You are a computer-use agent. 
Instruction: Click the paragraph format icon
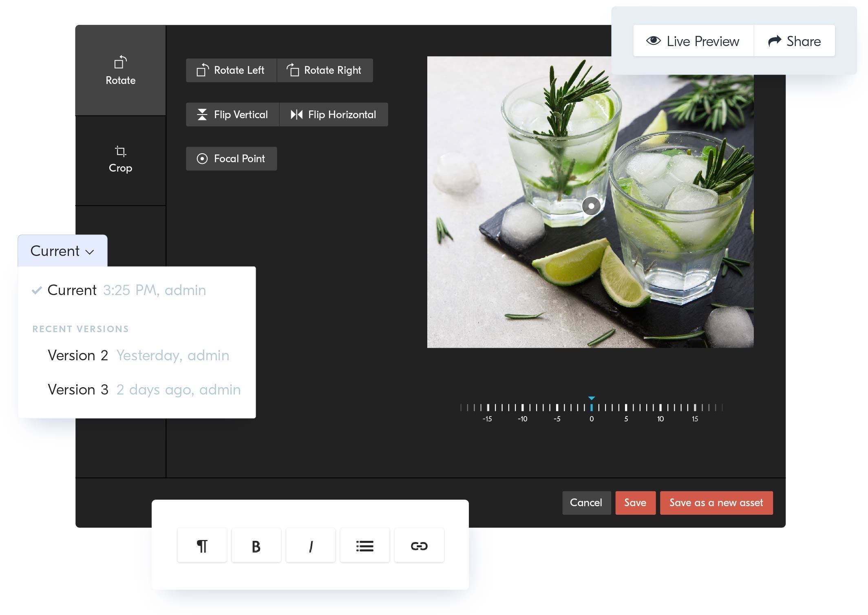tap(202, 546)
